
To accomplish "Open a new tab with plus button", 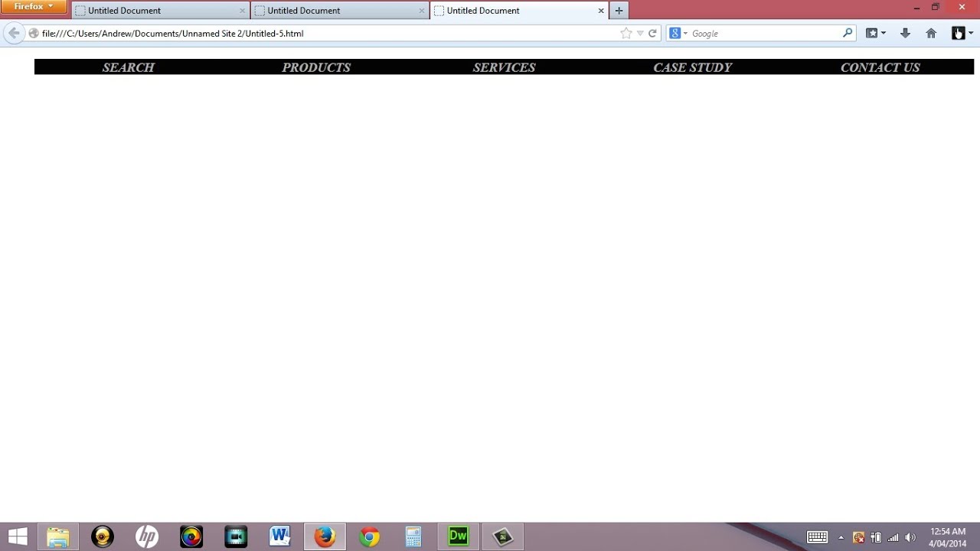I will pos(619,11).
